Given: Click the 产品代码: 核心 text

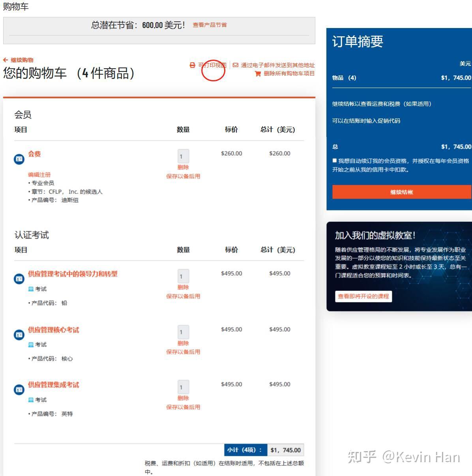Looking at the screenshot, I should 51,359.
